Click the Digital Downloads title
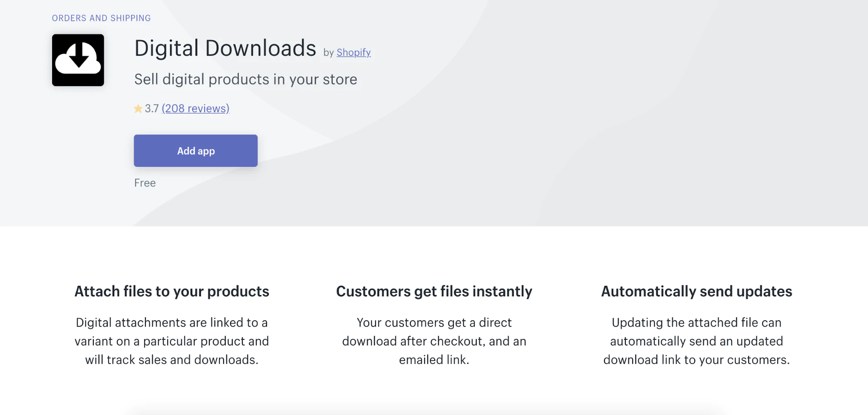868x415 pixels. point(225,48)
